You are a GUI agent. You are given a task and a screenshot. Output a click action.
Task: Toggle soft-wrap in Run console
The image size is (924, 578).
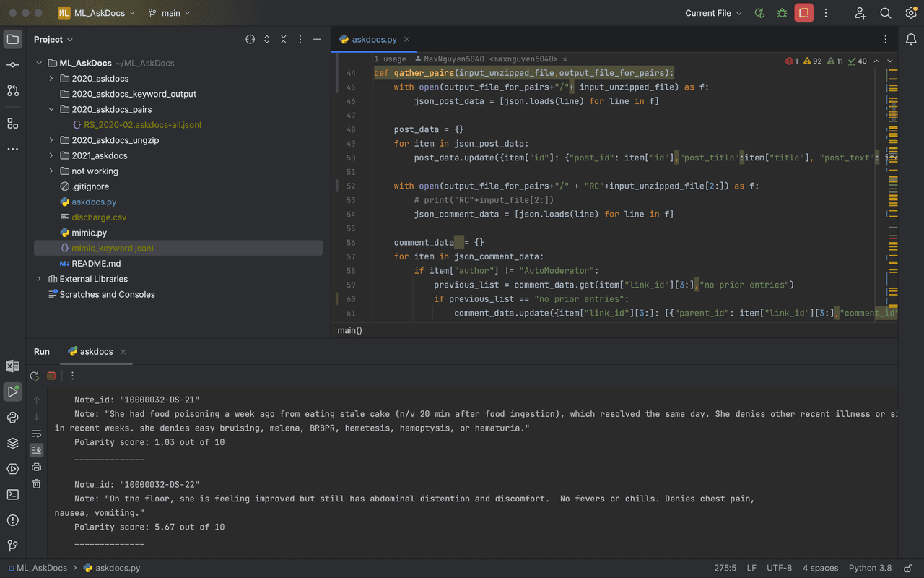[x=37, y=433]
